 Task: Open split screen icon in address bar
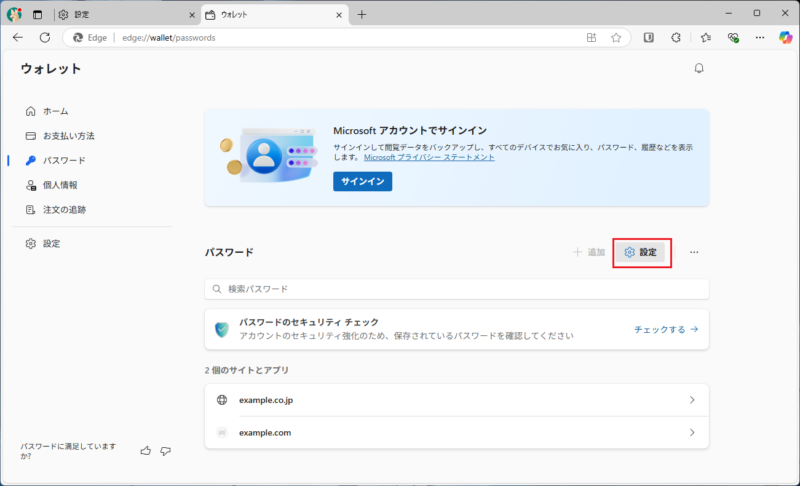click(591, 37)
